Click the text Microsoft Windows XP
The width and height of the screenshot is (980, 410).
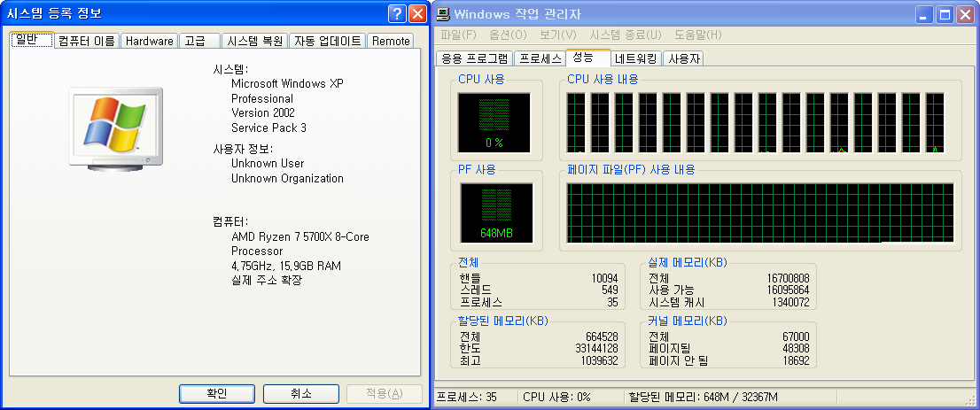[287, 84]
